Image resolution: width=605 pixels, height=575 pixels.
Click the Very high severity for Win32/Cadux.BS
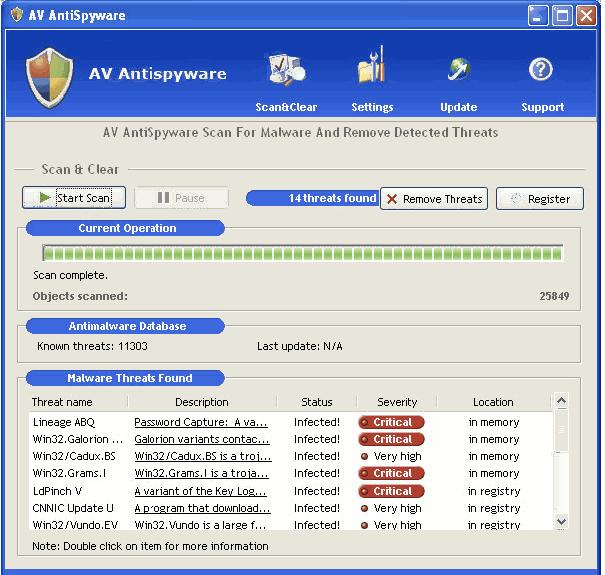[391, 456]
